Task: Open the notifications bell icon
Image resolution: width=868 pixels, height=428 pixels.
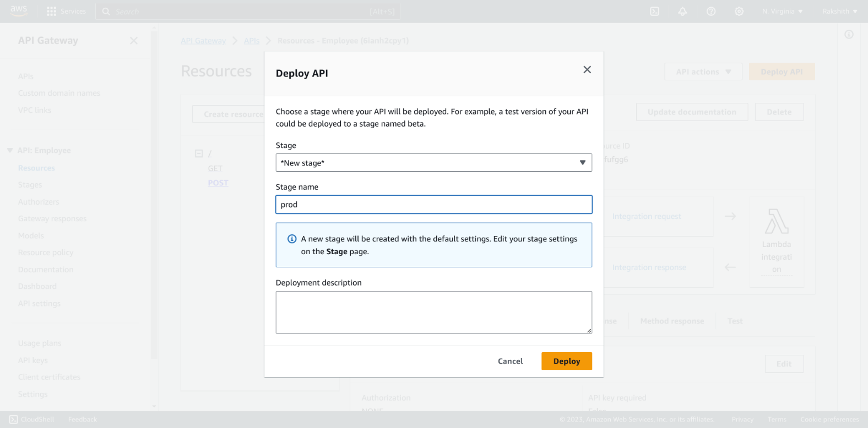Action: 682,11
